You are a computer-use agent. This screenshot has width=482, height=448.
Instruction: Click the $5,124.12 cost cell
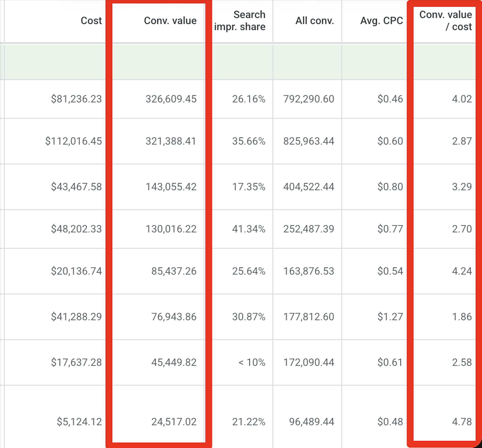79,422
